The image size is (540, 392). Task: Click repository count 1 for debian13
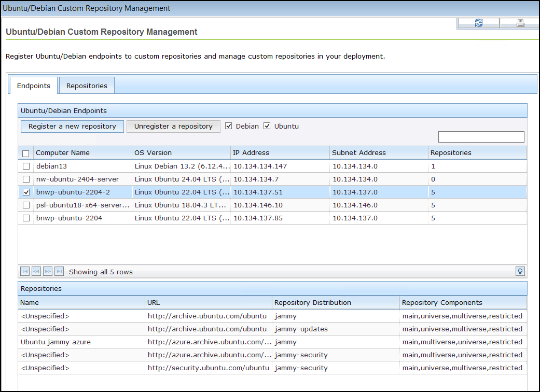pyautogui.click(x=433, y=166)
